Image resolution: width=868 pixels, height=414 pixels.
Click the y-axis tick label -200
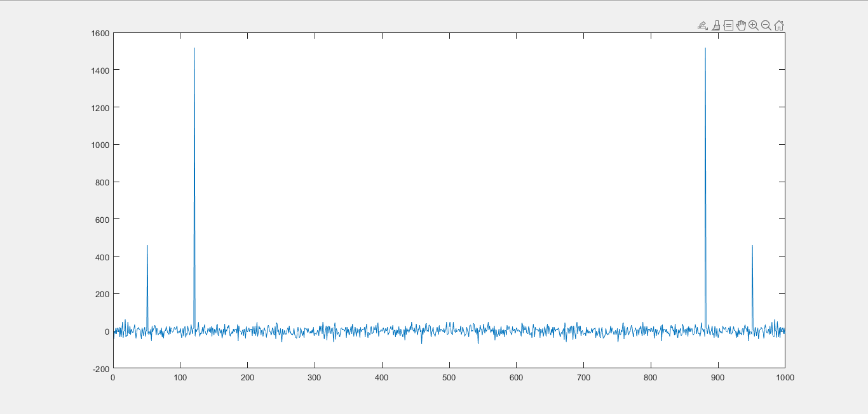tap(102, 369)
